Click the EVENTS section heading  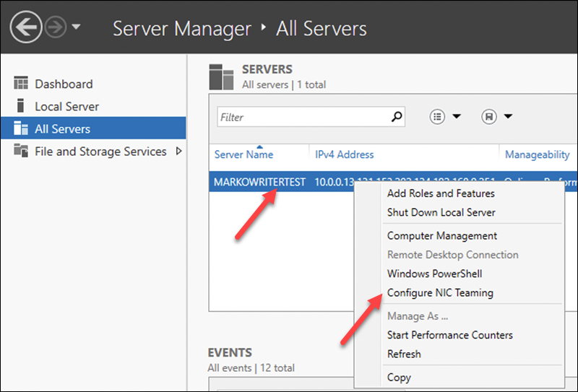230,352
